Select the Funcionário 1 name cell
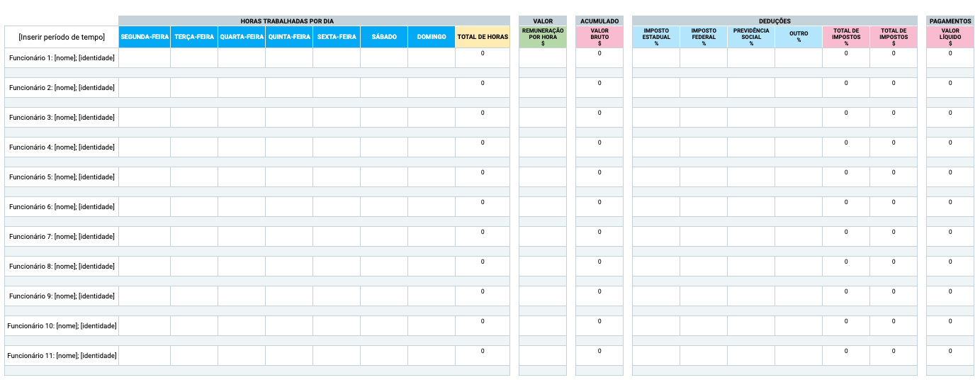The image size is (980, 380). pos(62,58)
